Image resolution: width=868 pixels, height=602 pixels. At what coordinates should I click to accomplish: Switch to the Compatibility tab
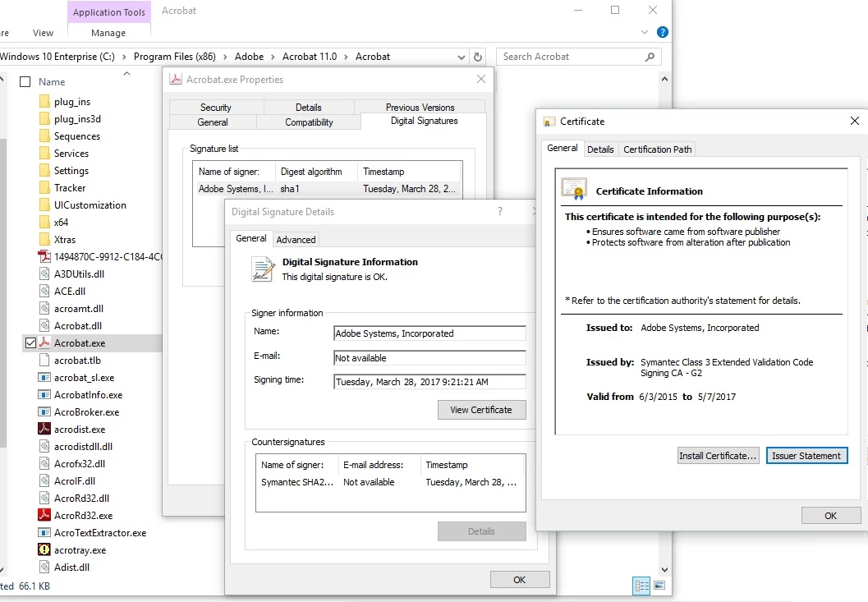[x=309, y=122]
